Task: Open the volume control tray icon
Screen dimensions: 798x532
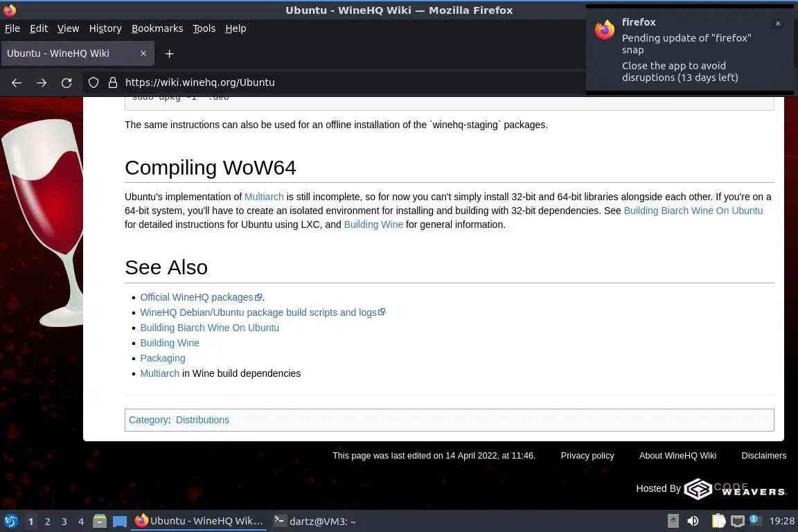Action: coord(693,521)
